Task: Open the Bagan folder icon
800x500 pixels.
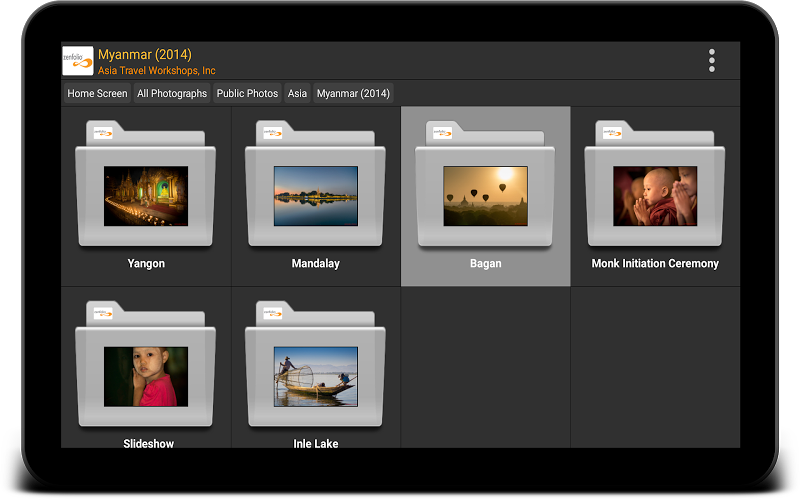Action: pyautogui.click(x=485, y=184)
